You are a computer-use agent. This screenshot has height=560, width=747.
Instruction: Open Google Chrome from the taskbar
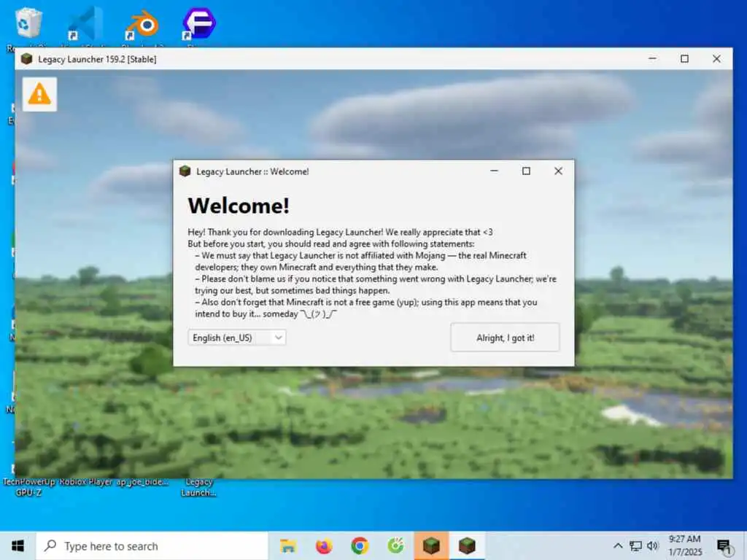360,545
